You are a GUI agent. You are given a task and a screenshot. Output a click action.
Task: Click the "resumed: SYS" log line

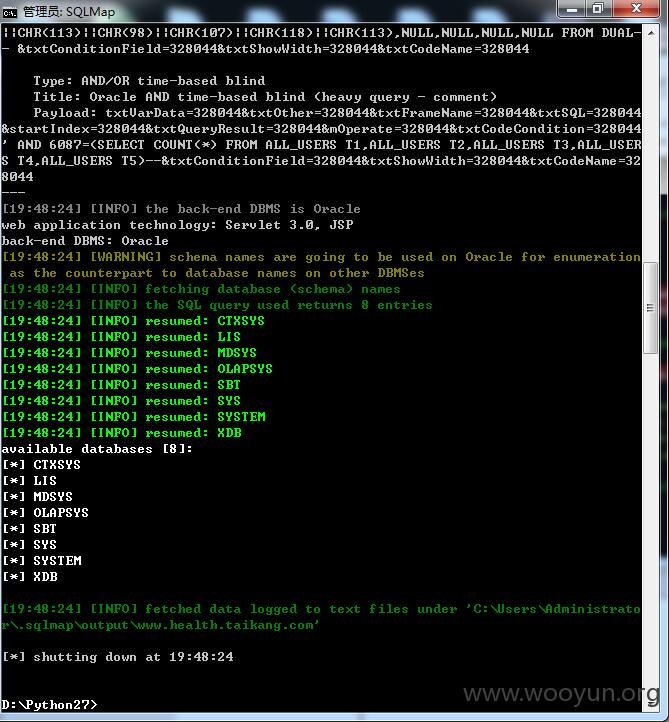(122, 401)
